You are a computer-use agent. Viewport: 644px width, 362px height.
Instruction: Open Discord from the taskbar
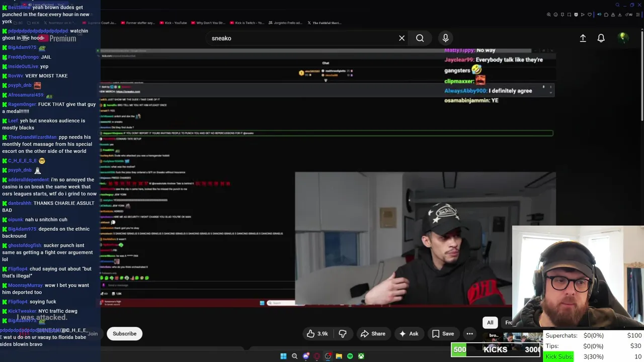pyautogui.click(x=306, y=356)
